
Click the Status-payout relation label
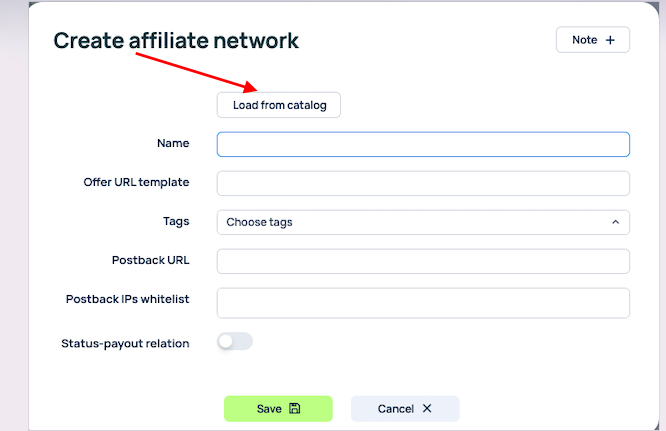pos(125,343)
